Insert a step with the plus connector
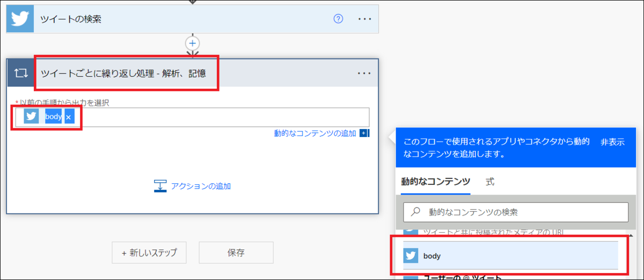 (x=192, y=43)
